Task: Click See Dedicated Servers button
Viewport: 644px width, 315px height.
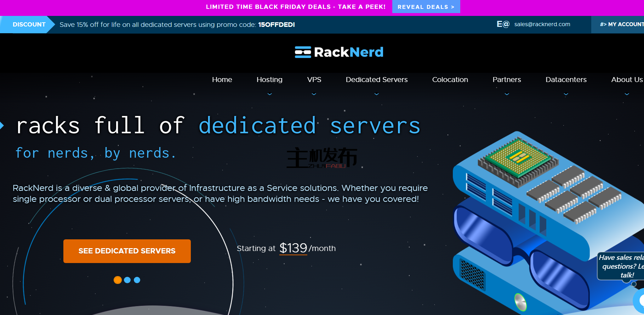Action: pyautogui.click(x=127, y=251)
